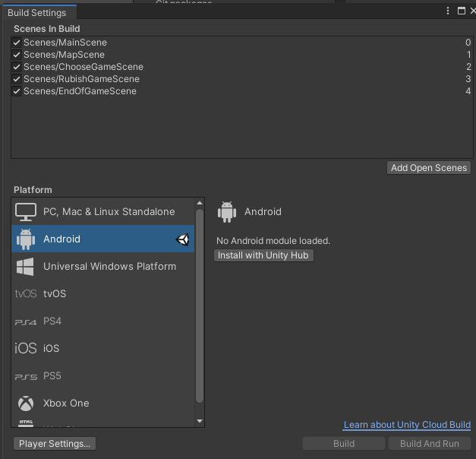
Task: Select Scenes/EndOfGameScene row text
Action: 80,91
